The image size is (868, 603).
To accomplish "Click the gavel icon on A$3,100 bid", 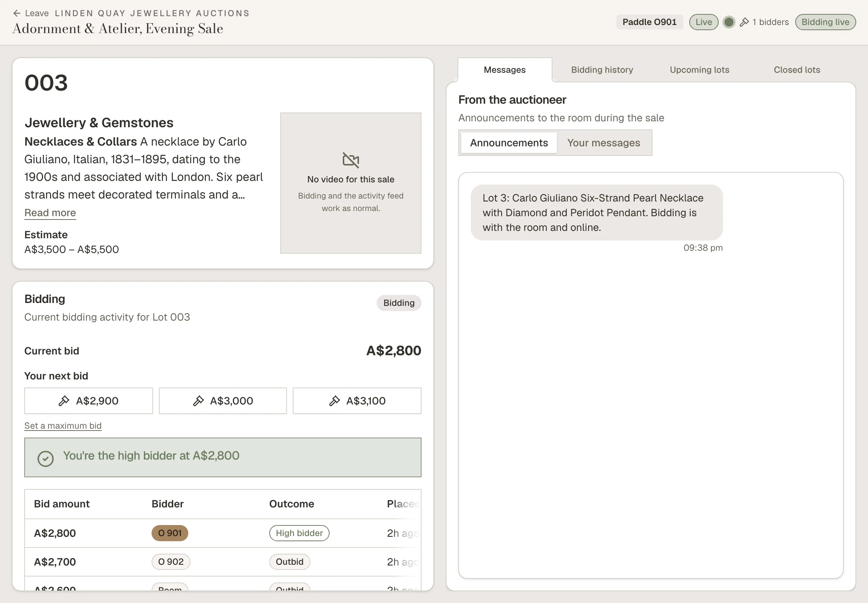I will click(x=334, y=401).
